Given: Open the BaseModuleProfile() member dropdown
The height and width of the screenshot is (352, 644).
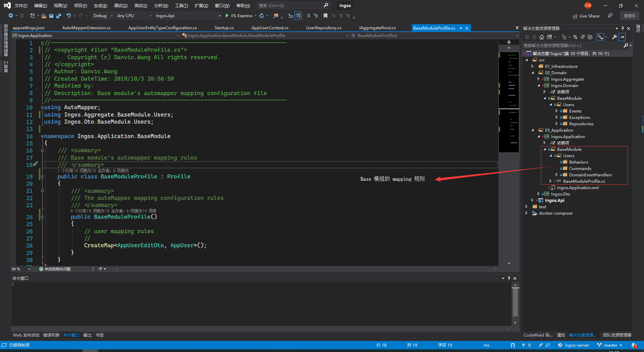Looking at the screenshot, I should (434, 35).
